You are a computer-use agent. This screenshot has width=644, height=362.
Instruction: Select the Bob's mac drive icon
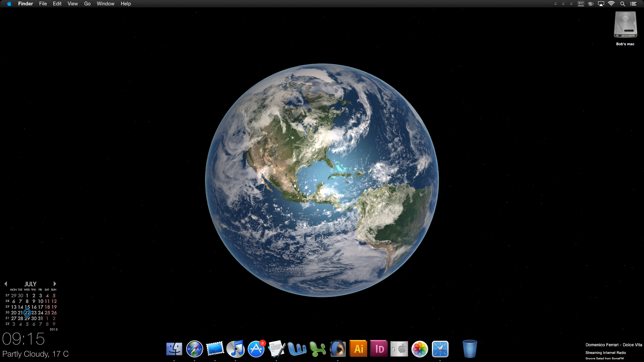pos(625,25)
